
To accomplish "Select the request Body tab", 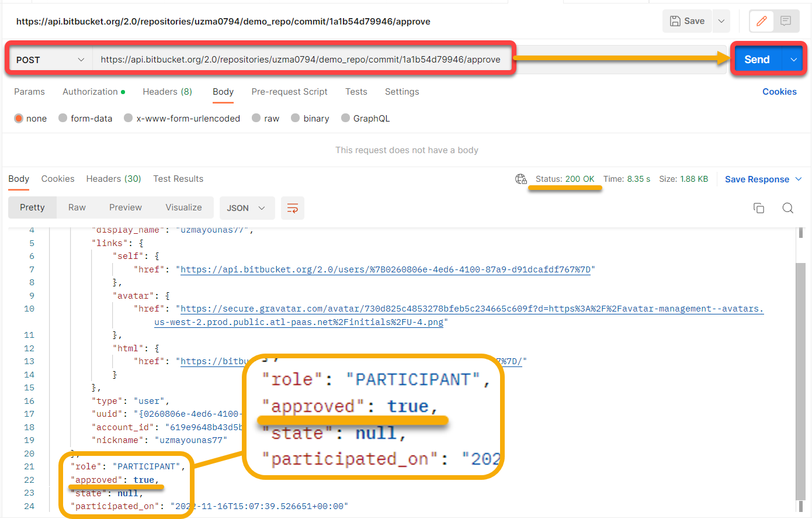I will pos(223,92).
